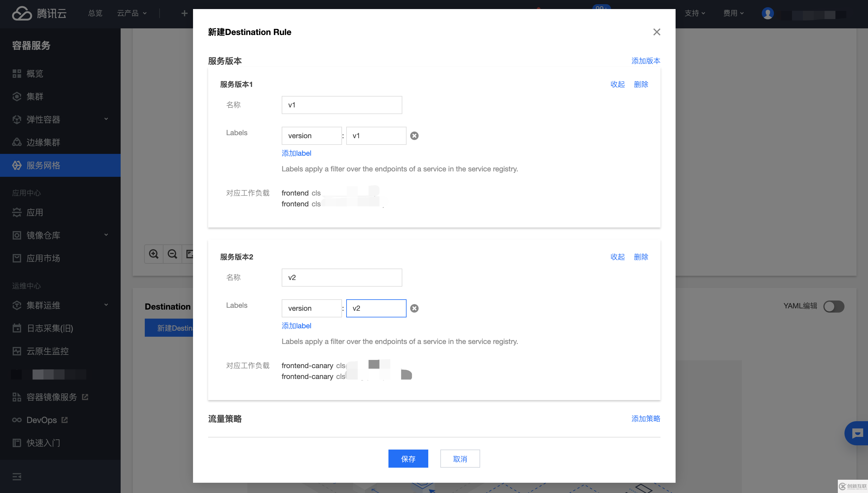The height and width of the screenshot is (493, 868).
Task: Open 应用市场 in the sidebar
Action: (60, 258)
